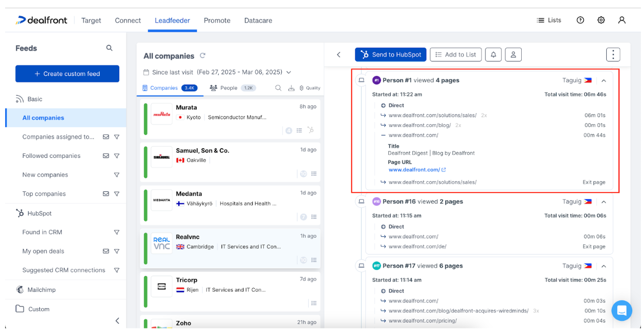
Task: Click the Realvnc company logo
Action: pyautogui.click(x=162, y=243)
